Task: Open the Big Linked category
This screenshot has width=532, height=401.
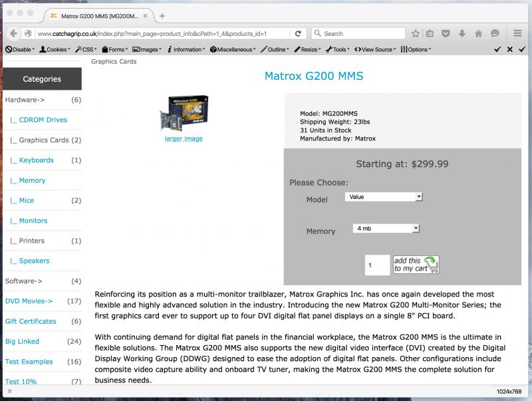Action: [x=22, y=341]
